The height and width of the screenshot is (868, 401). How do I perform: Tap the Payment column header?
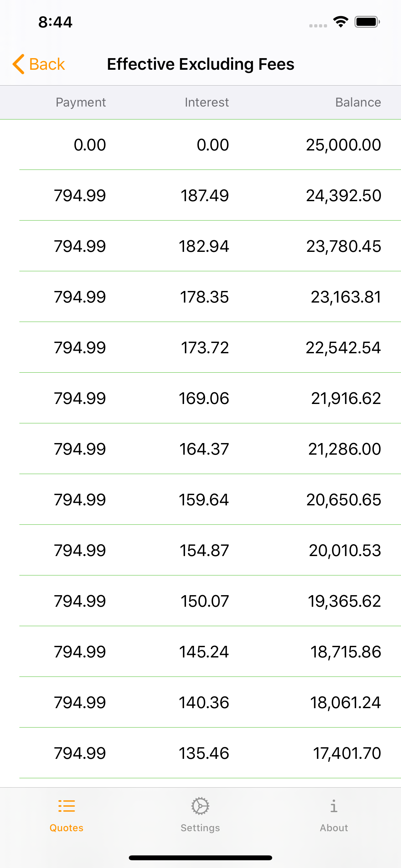pyautogui.click(x=80, y=102)
